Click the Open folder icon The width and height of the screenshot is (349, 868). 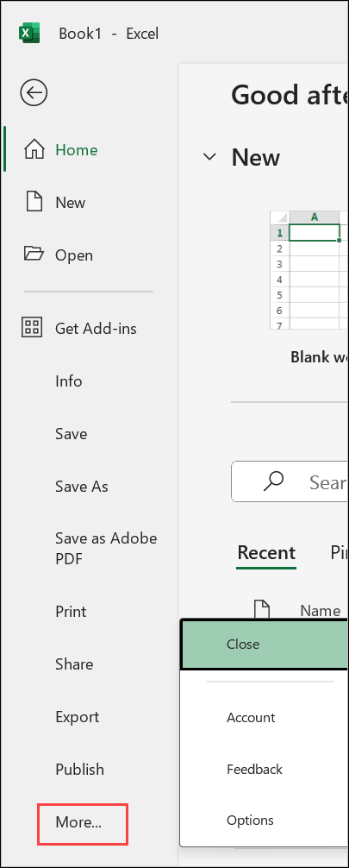coord(34,255)
